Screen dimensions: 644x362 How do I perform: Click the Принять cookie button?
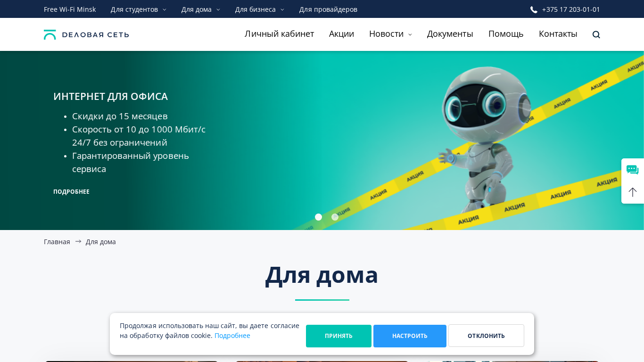[x=339, y=336]
